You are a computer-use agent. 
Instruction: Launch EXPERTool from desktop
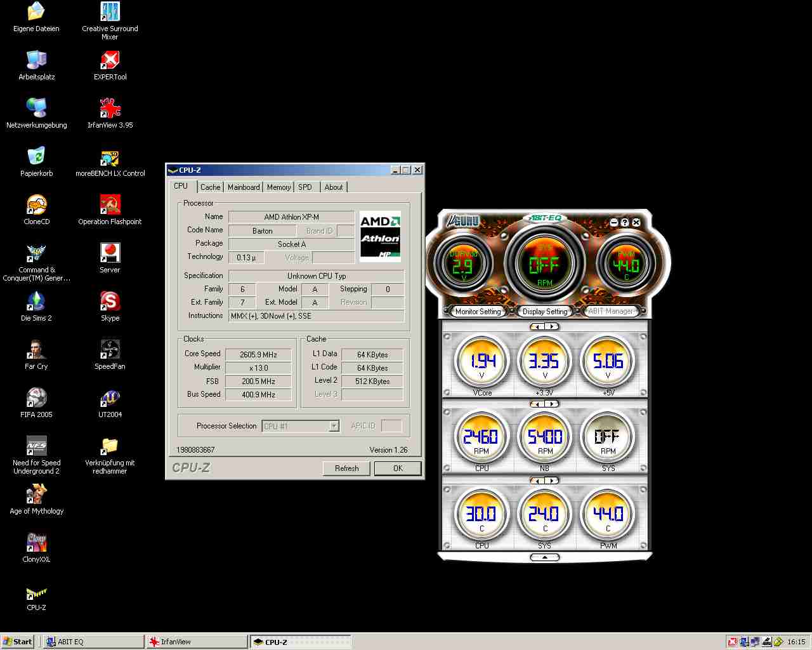click(110, 65)
